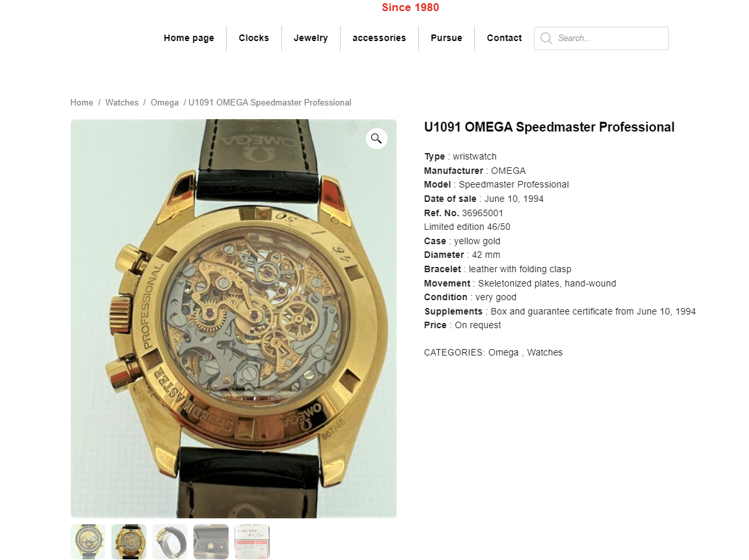Click the search magnifier icon in search box

[546, 38]
